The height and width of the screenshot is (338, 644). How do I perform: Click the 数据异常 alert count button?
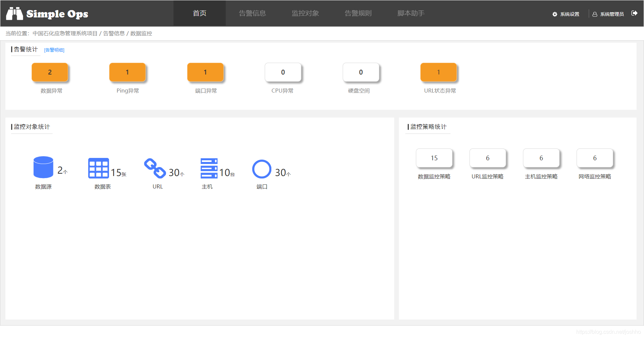click(x=50, y=72)
